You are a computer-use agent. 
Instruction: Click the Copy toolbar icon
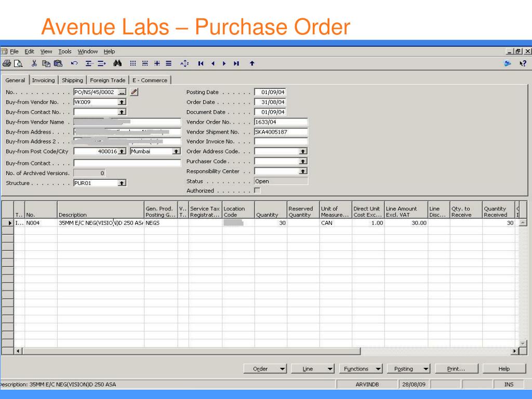coord(46,63)
